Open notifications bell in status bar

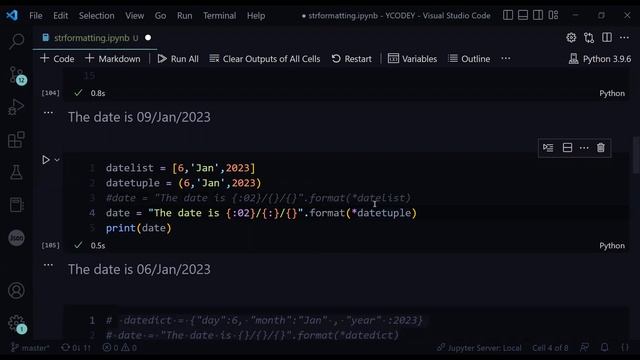604,347
